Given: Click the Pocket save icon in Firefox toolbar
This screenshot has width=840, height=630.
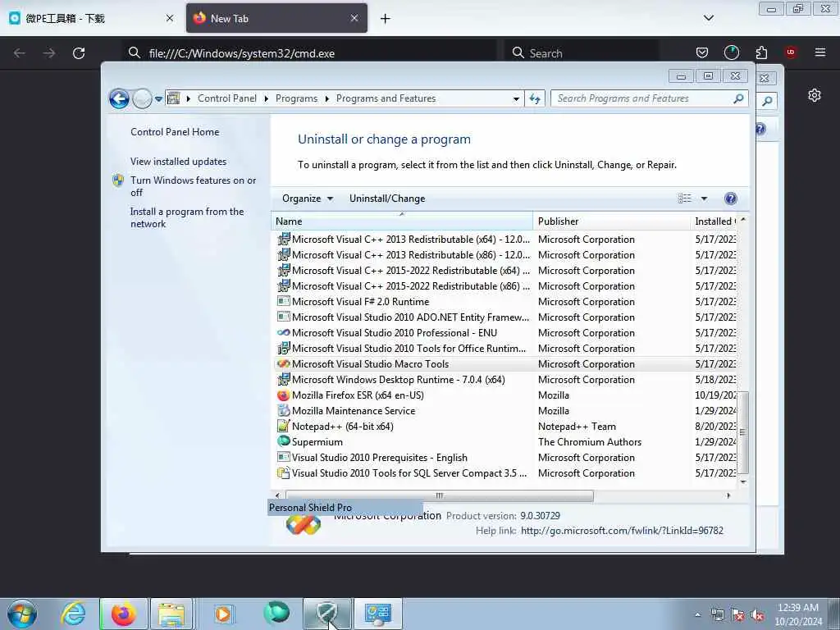Looking at the screenshot, I should click(x=702, y=52).
